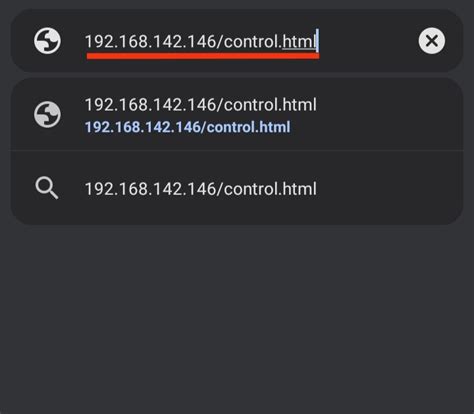Tap the globe icon in the address bar

(x=47, y=41)
